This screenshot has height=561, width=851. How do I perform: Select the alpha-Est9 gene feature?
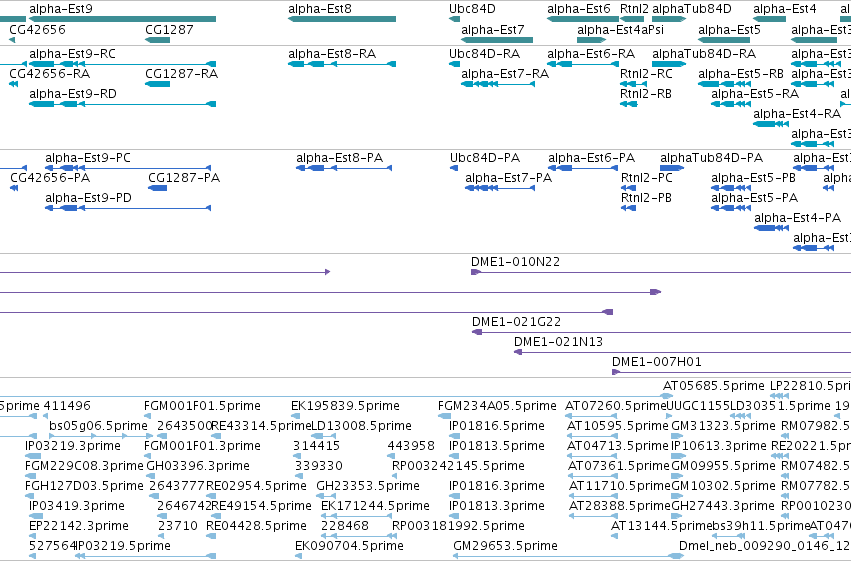(123, 19)
